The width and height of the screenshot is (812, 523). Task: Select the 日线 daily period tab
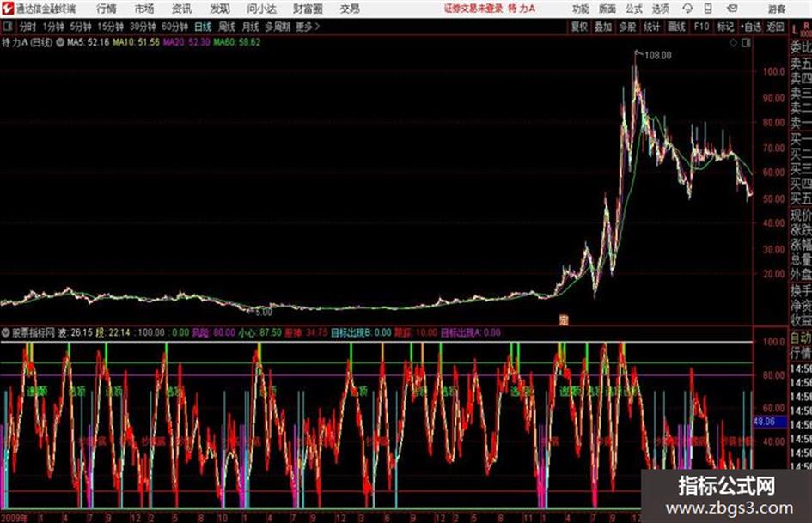(x=203, y=27)
